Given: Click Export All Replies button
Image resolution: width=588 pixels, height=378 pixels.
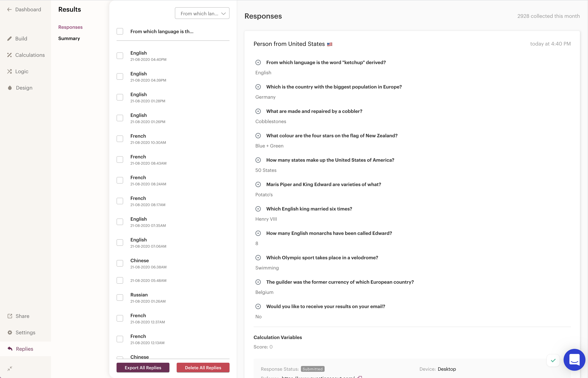Looking at the screenshot, I should (x=143, y=368).
